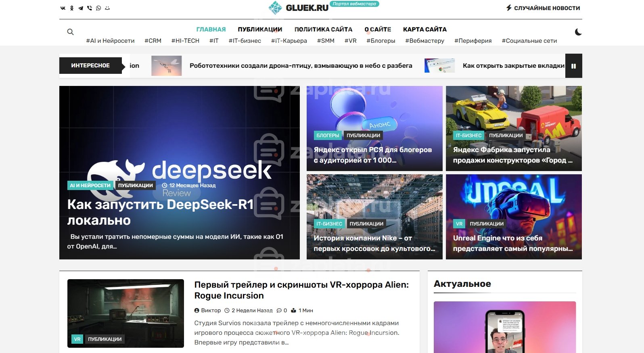Open the Политика сайта menu item
Screen dimensions: 644x353
coord(323,29)
